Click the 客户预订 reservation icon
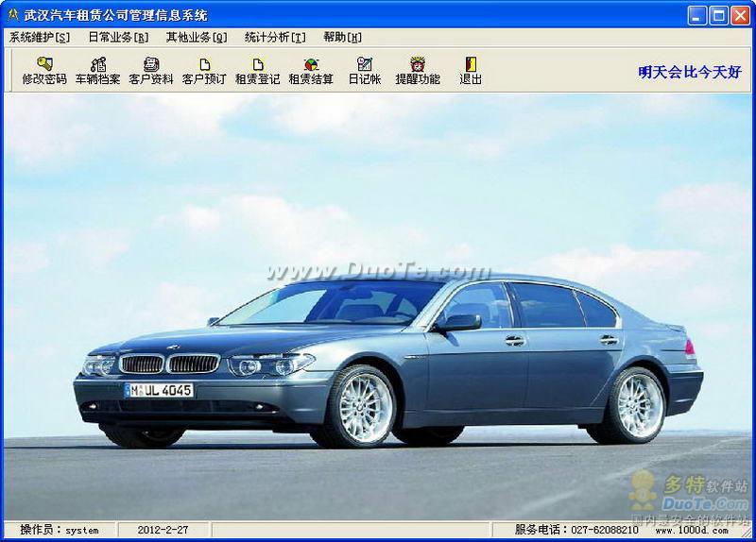The image size is (756, 542). [x=204, y=63]
